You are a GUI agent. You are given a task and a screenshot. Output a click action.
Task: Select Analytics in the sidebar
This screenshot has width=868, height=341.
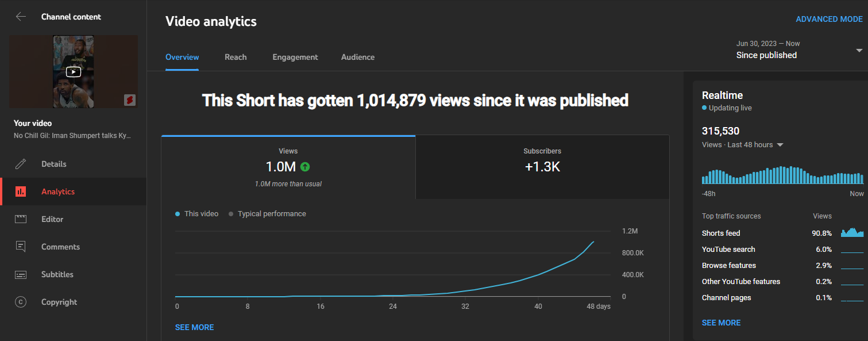click(x=74, y=191)
